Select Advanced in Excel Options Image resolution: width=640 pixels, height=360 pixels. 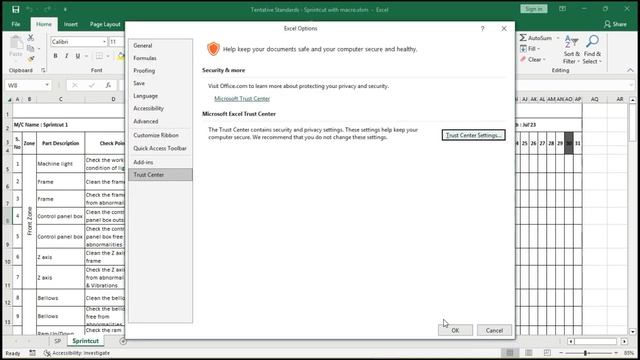pyautogui.click(x=160, y=121)
